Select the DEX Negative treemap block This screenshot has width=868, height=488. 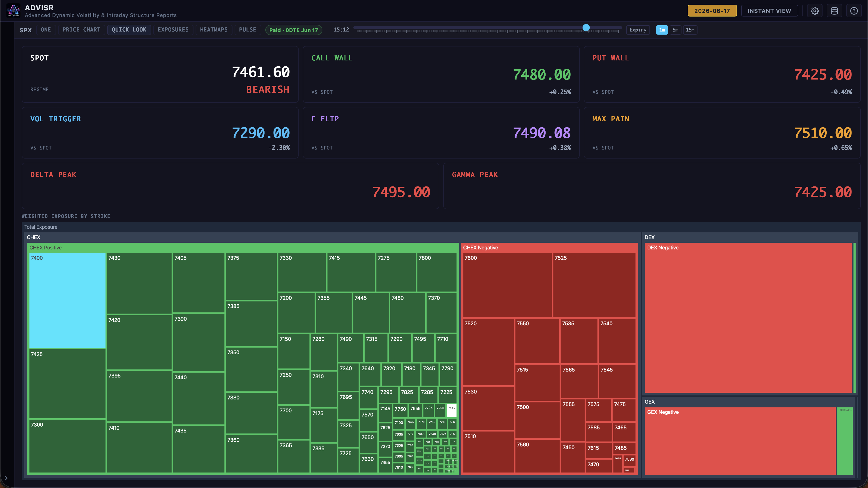(x=748, y=318)
